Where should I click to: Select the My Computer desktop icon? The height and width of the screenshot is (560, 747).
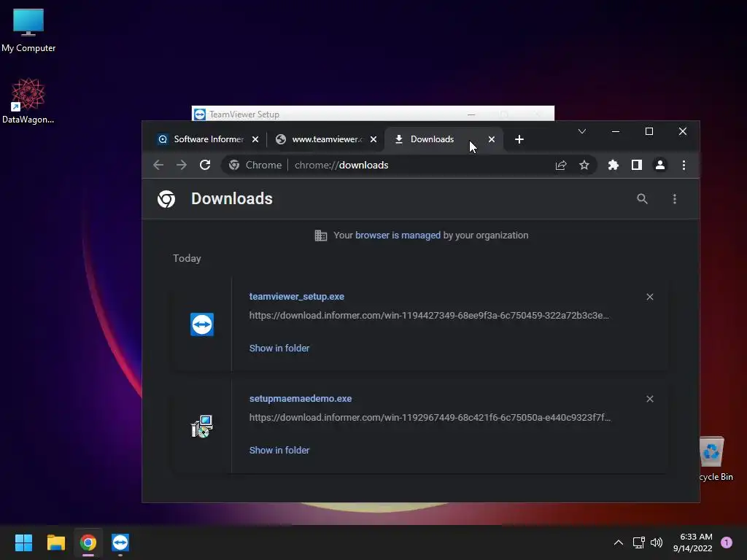point(28,31)
